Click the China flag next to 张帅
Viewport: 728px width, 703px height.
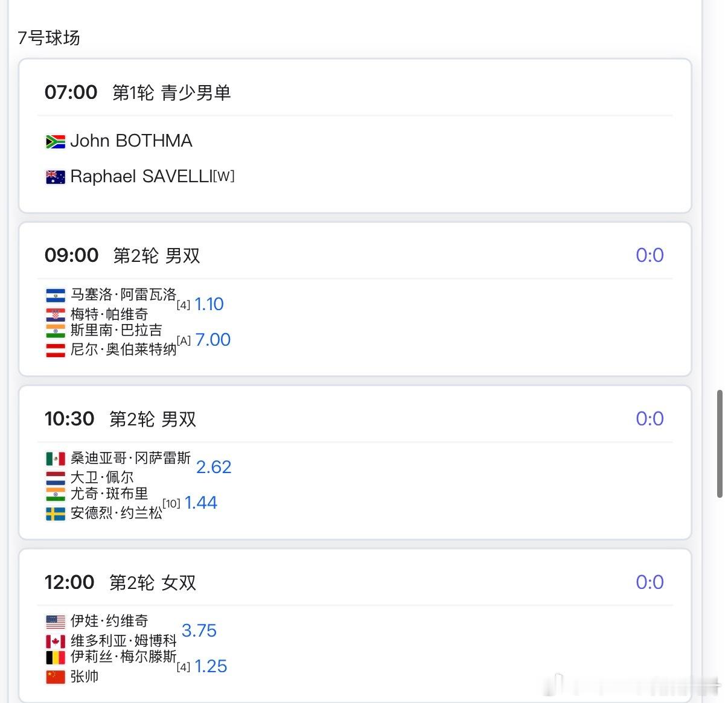[56, 676]
